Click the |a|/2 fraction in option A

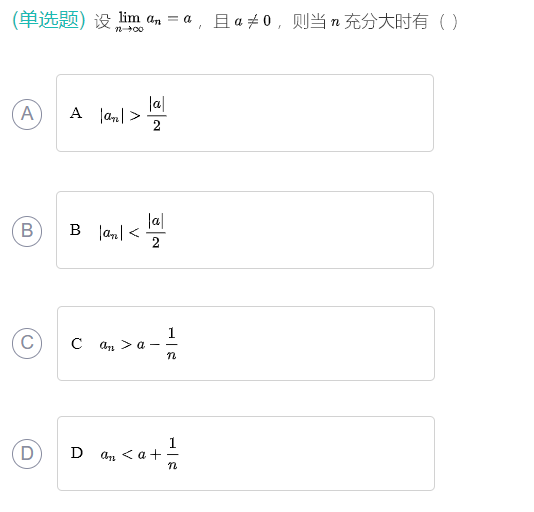click(x=157, y=114)
